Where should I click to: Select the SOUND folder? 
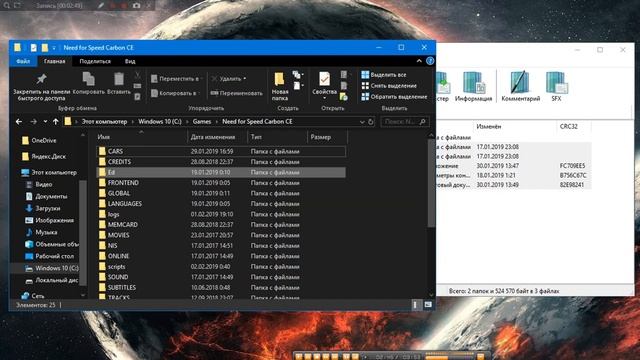pos(221,277)
